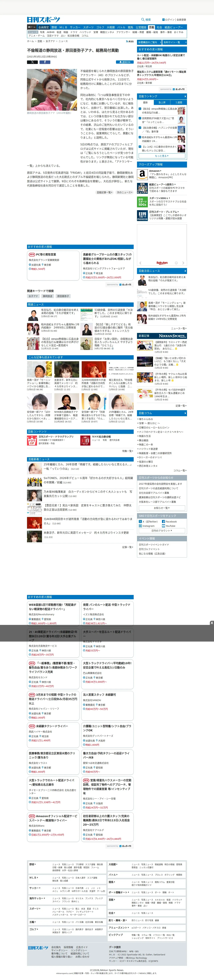Select the 急上昇 ranking tab
The width and height of the screenshot is (214, 980).
[162, 102]
